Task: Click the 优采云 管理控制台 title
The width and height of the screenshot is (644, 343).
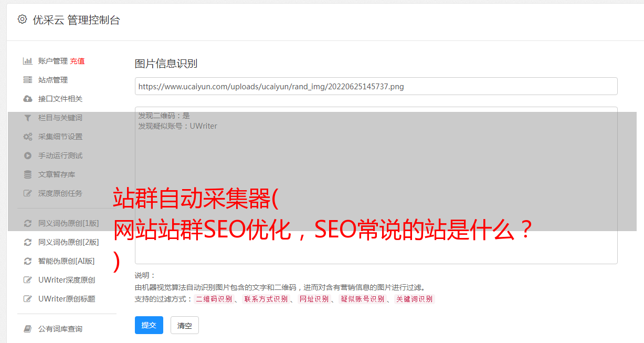Action: pos(76,20)
